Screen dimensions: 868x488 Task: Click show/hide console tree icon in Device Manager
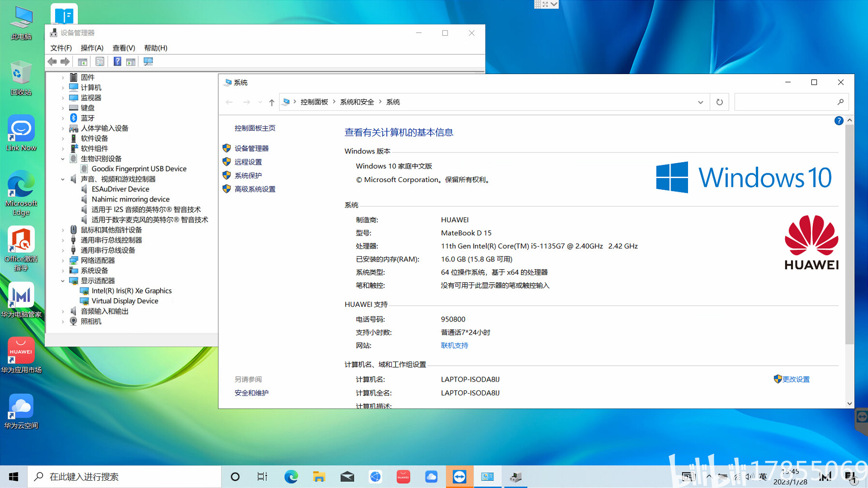[x=83, y=61]
